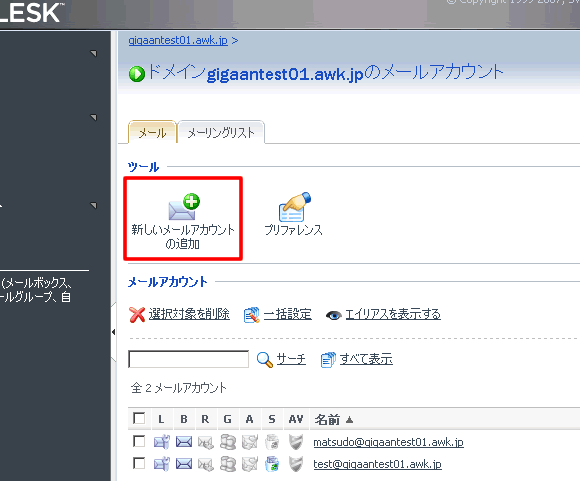Viewport: 580px width, 481px height.
Task: Click the autoresponder icon for test account
Action: (x=250, y=464)
